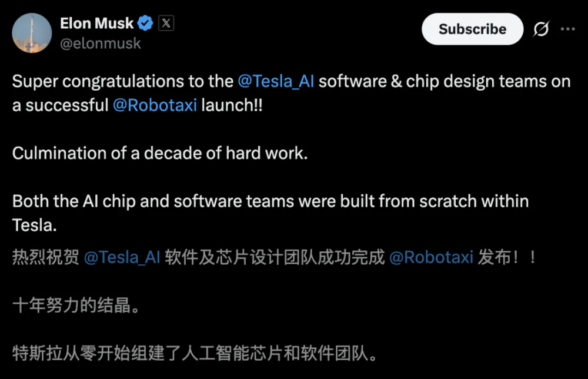This screenshot has width=588, height=379.
Task: Open @Robotaxi mention in Chinese translation
Action: tap(431, 258)
